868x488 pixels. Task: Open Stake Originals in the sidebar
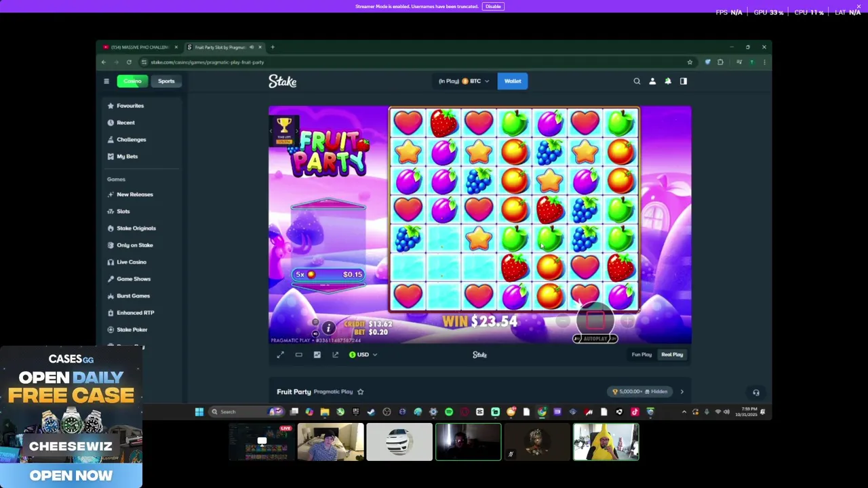[136, 228]
